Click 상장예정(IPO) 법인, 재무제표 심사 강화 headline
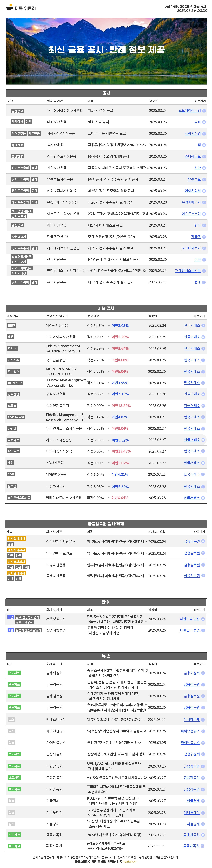 click(x=116, y=754)
